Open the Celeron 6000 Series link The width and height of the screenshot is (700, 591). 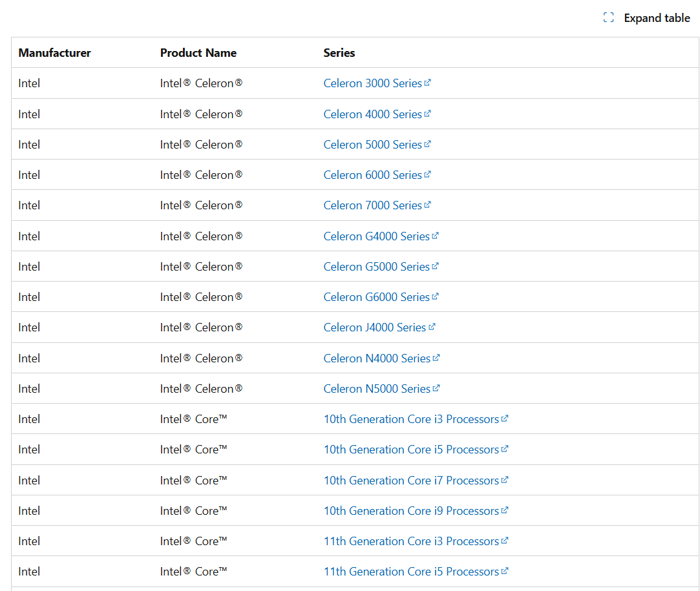[x=372, y=175]
